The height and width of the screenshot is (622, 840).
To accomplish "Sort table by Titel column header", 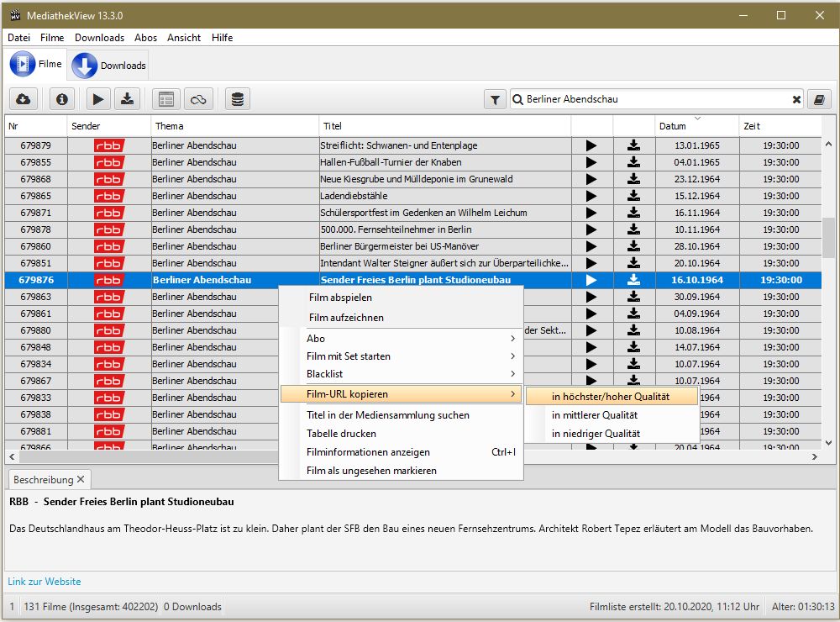I will [445, 126].
